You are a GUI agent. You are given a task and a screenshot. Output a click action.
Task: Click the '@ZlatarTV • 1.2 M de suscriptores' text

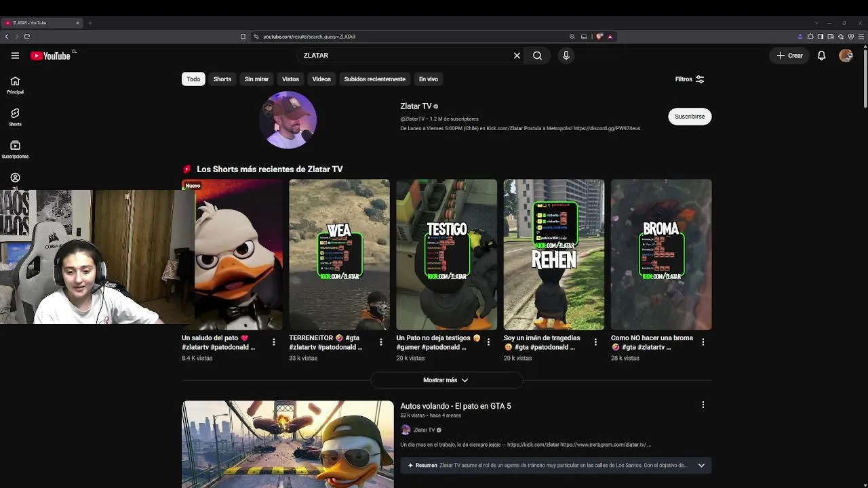point(439,119)
